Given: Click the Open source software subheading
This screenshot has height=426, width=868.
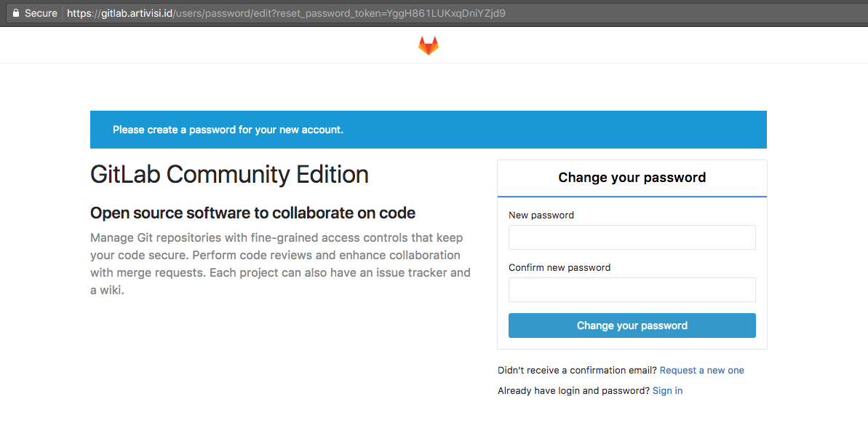Looking at the screenshot, I should click(252, 213).
